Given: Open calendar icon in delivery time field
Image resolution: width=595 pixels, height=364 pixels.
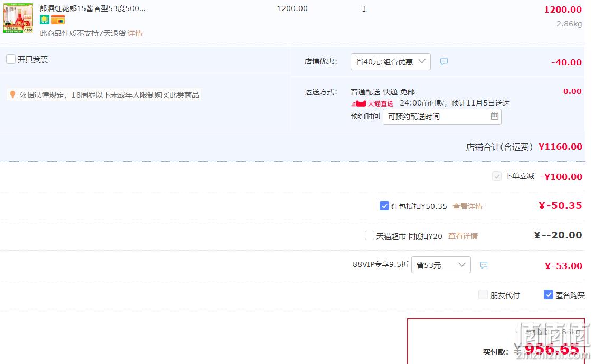Looking at the screenshot, I should click(x=495, y=117).
